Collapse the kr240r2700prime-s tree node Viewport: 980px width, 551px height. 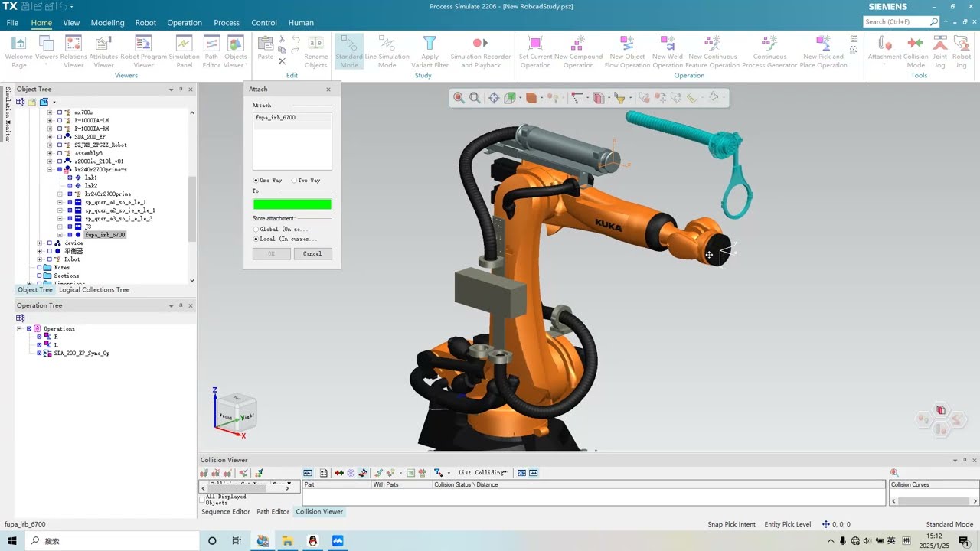point(50,169)
